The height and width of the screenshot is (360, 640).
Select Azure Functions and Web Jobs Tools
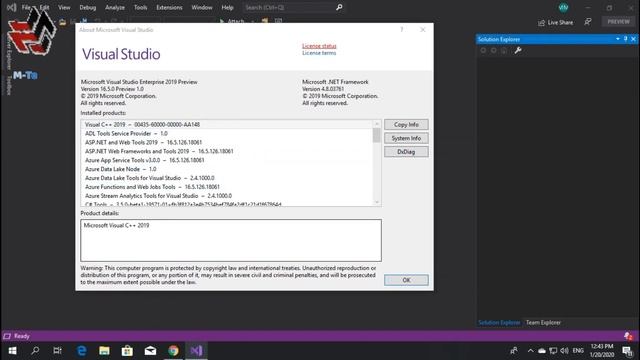point(227,187)
